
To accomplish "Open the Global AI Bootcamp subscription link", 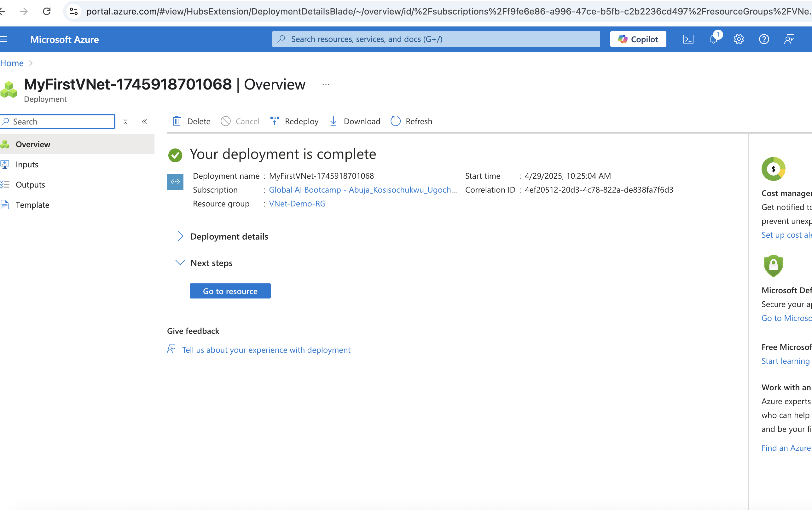I will [363, 189].
